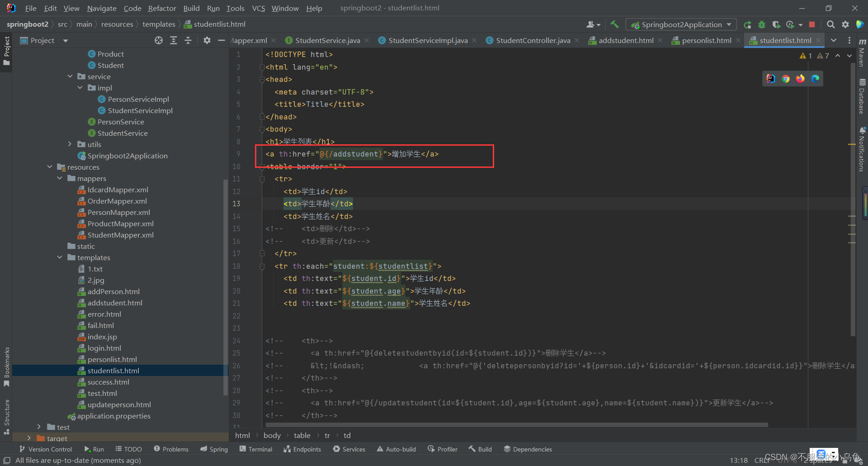This screenshot has height=466, width=868.
Task: Collapse the service folder
Action: coord(70,76)
